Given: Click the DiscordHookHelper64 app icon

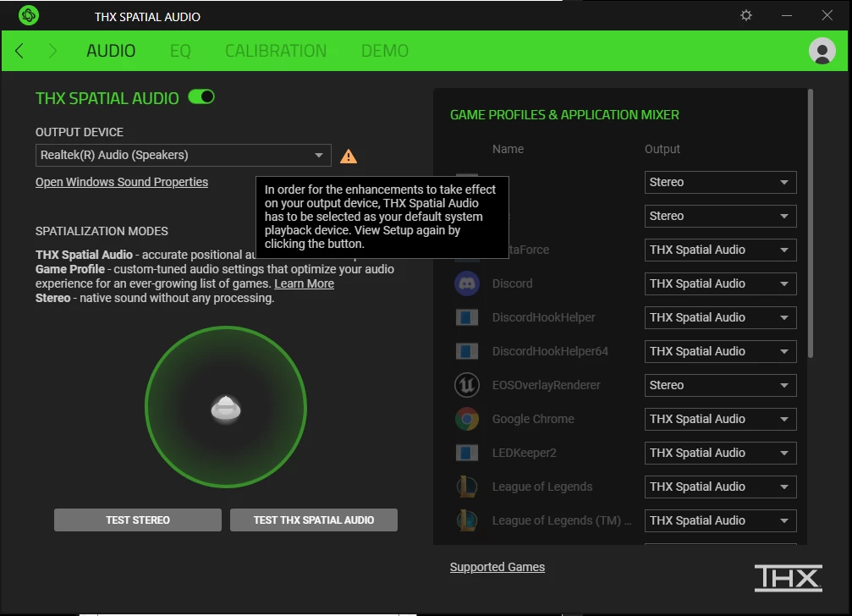Looking at the screenshot, I should 467,351.
